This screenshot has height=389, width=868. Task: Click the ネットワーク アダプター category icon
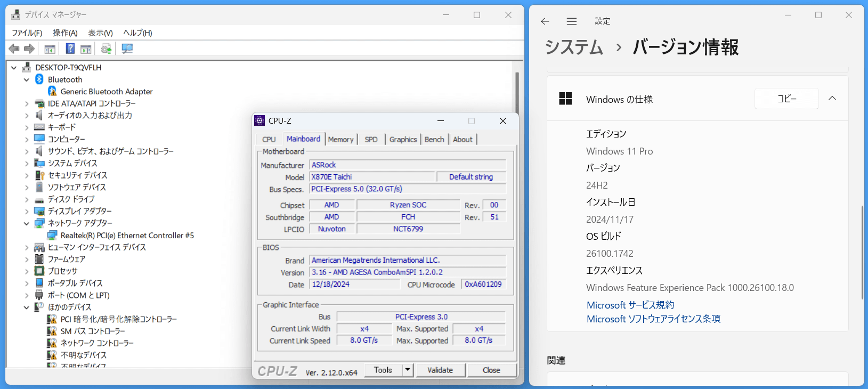pyautogui.click(x=39, y=223)
